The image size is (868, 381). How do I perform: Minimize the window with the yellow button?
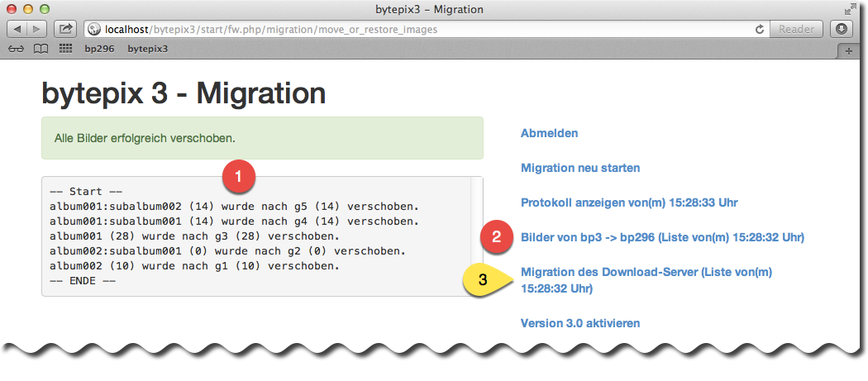coord(28,9)
